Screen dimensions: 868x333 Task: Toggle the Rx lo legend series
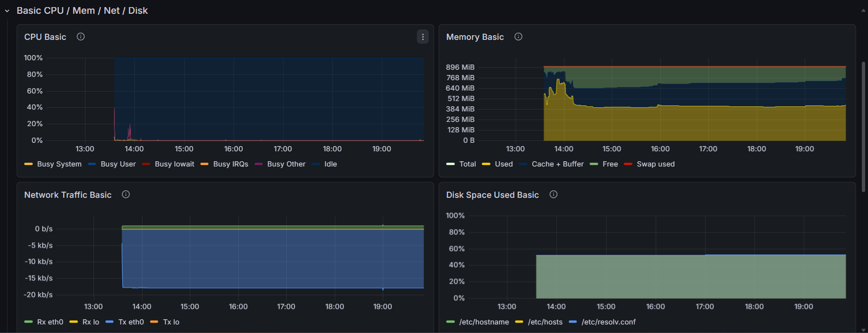click(x=91, y=322)
